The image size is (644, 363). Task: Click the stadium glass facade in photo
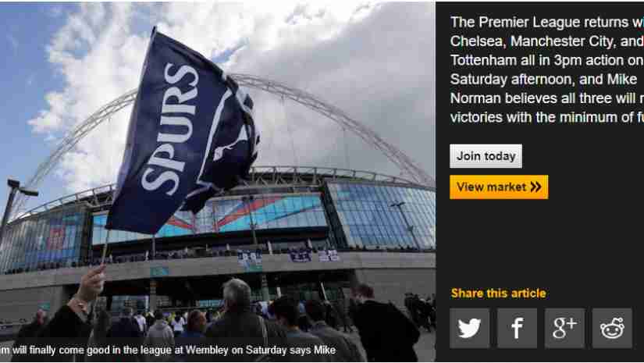point(382,215)
